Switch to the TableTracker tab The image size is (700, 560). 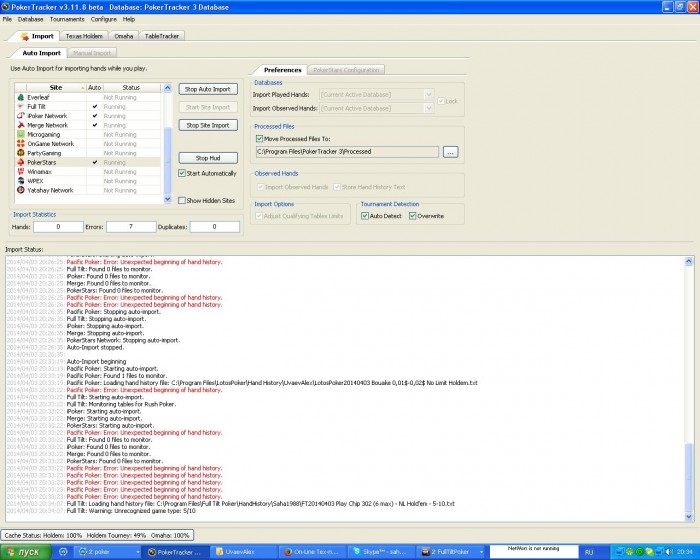[162, 36]
